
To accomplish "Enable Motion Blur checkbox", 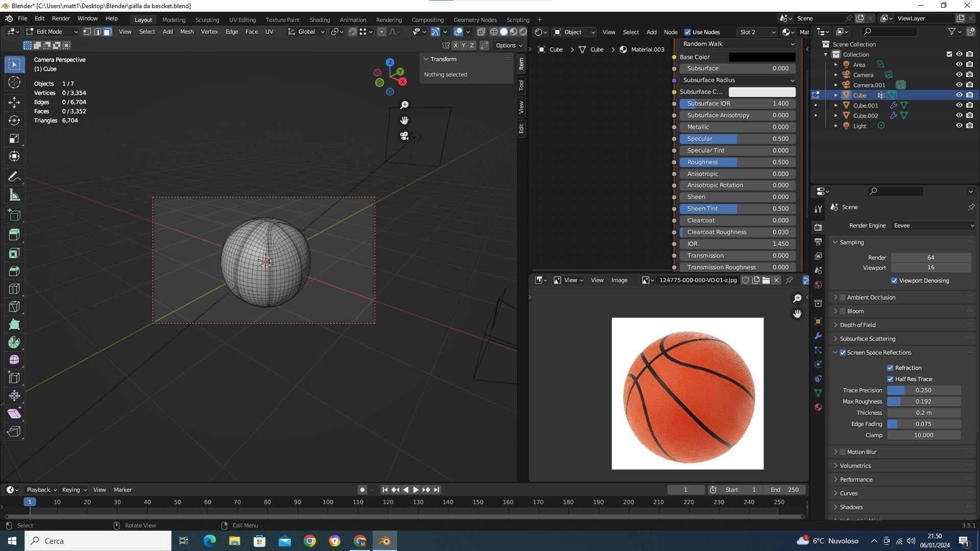I will [x=843, y=452].
